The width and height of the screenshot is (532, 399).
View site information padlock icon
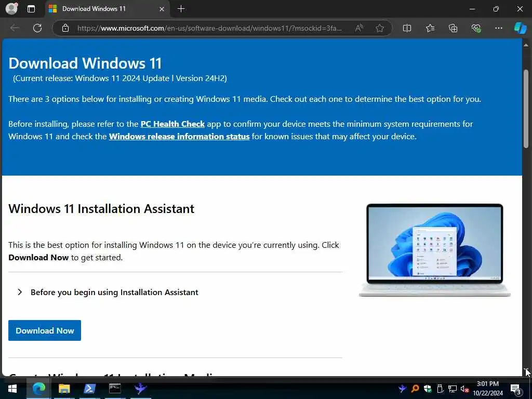pyautogui.click(x=65, y=28)
